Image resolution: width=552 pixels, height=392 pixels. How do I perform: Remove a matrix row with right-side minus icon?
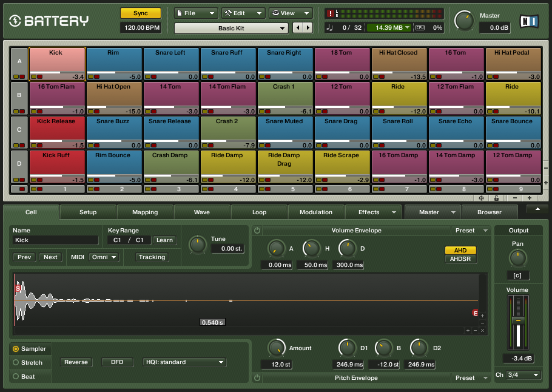tap(546, 168)
